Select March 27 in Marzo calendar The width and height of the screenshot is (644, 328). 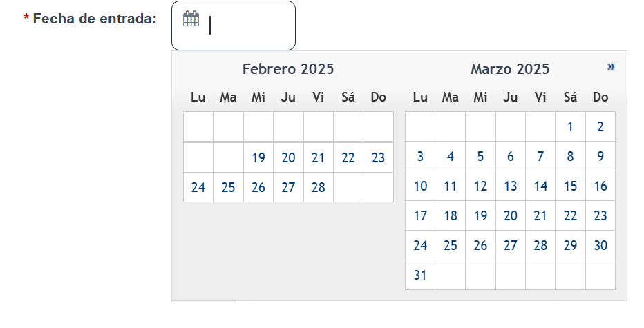coord(511,246)
